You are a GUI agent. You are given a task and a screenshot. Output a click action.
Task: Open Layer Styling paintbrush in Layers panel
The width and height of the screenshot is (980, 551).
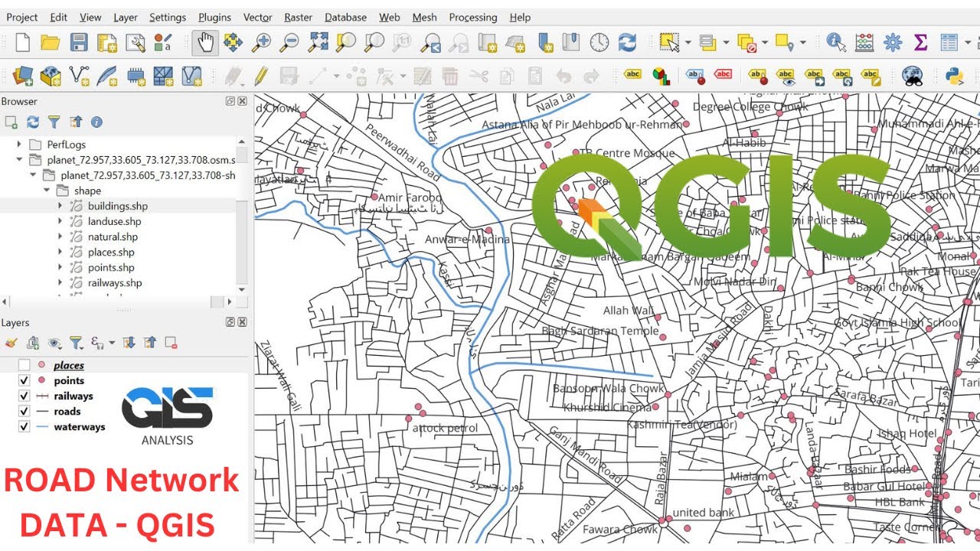(11, 343)
